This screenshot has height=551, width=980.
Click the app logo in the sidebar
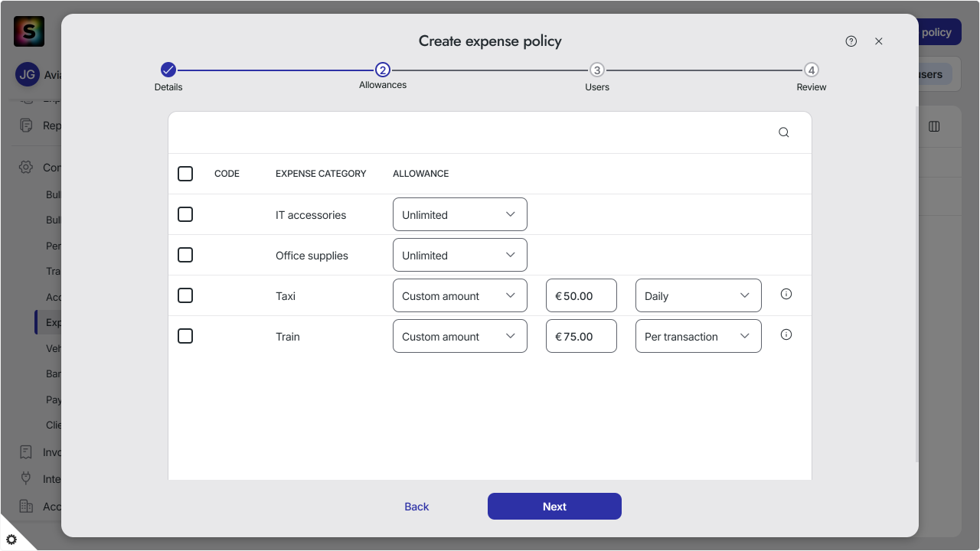coord(29,31)
